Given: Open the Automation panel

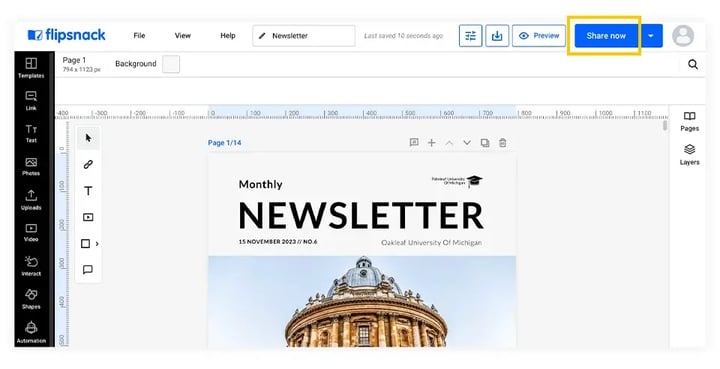Looking at the screenshot, I should pyautogui.click(x=31, y=332).
